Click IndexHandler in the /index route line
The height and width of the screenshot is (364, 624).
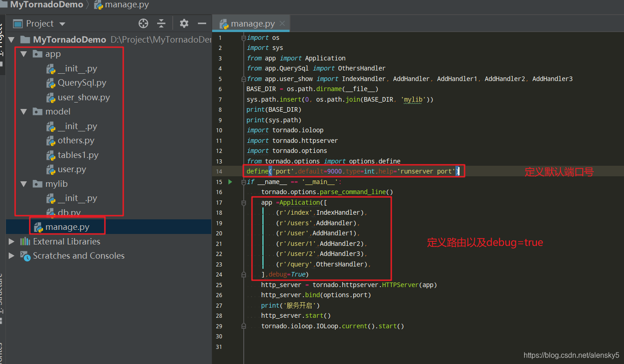[338, 212]
